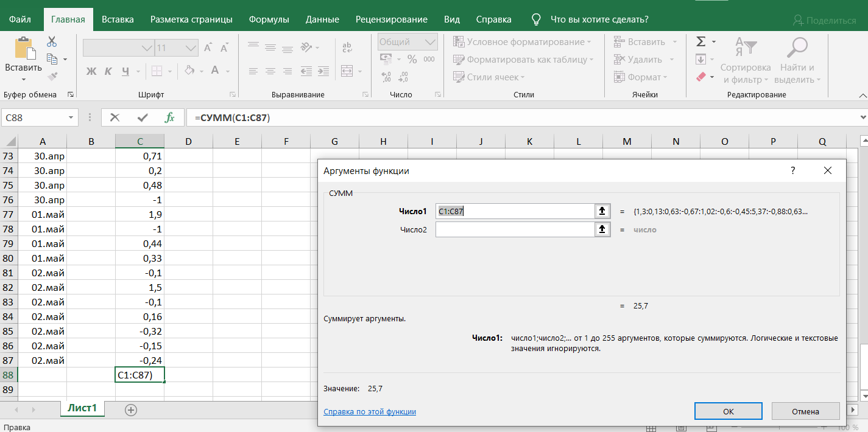Image resolution: width=868 pixels, height=432 pixels.
Task: Click the add new sheet plus icon
Action: click(x=130, y=409)
